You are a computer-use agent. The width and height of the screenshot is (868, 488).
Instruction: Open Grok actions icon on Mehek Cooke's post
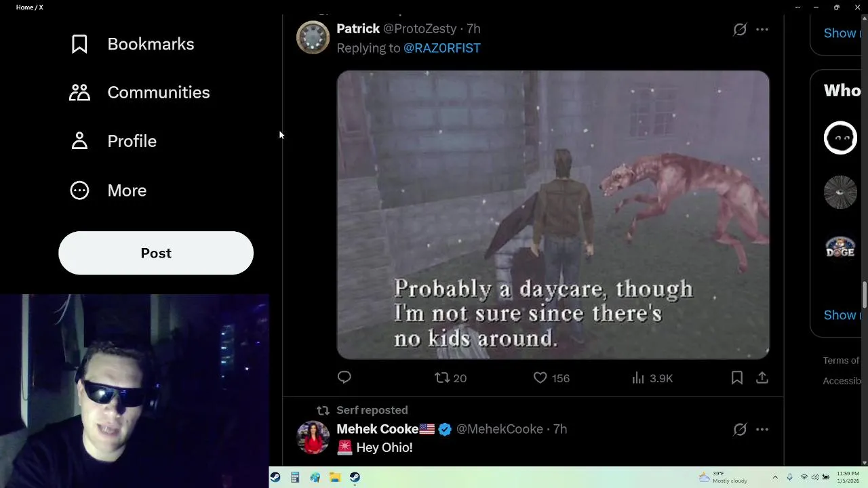(740, 429)
